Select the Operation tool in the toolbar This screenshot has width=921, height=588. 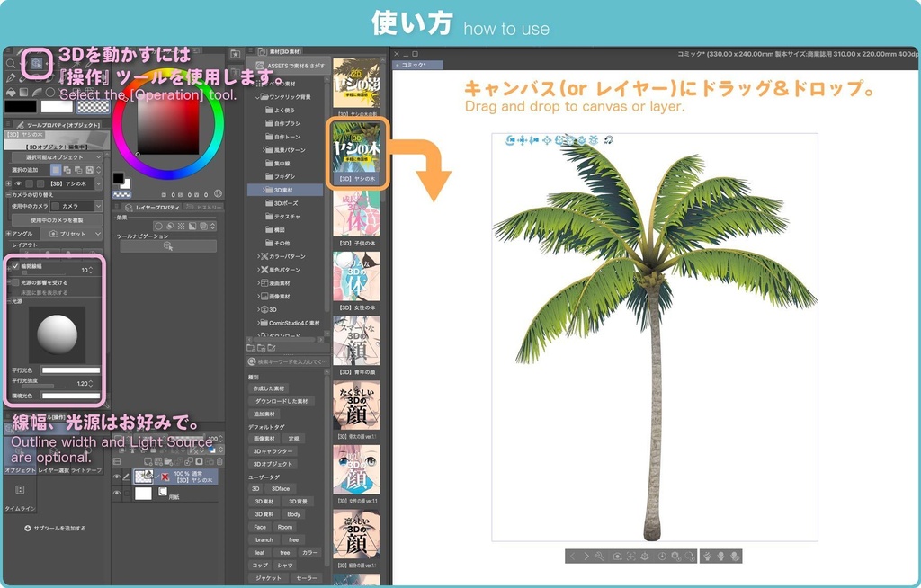pos(37,63)
